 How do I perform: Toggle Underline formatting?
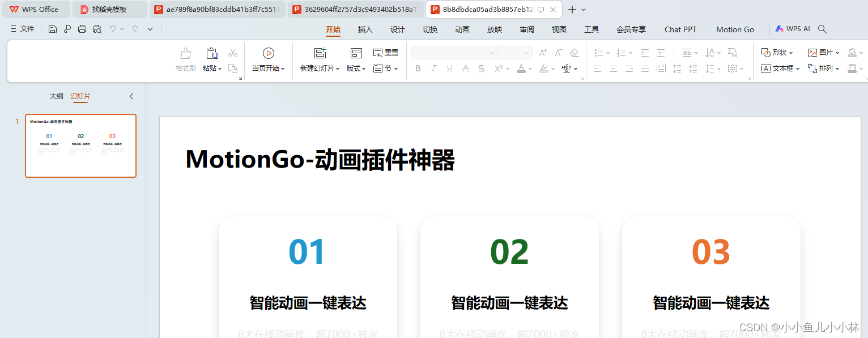click(449, 69)
